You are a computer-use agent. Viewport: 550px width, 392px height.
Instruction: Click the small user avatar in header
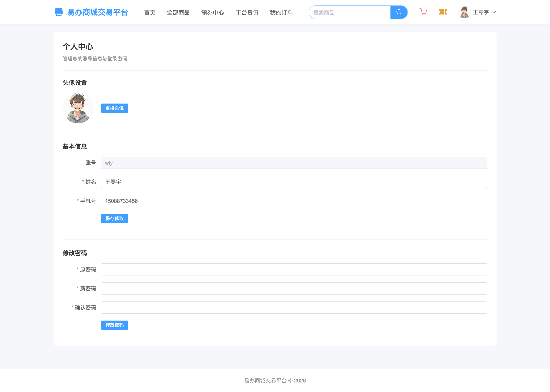pyautogui.click(x=464, y=12)
